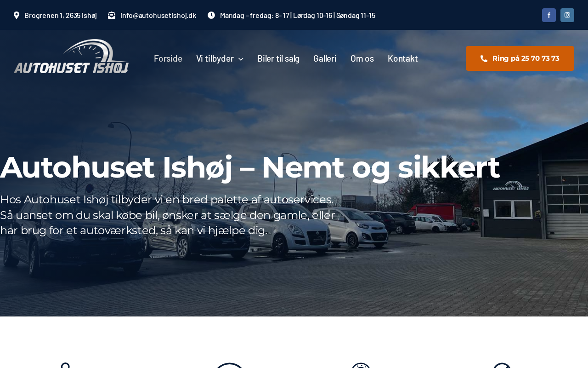Open the Facebook social icon
Viewport: 588px width, 368px height.
(549, 15)
